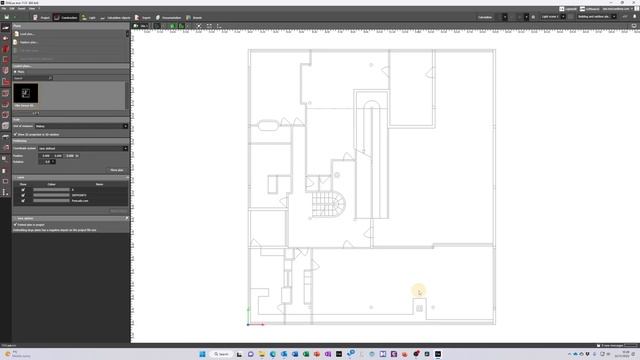Click the second link in the top-right header

click(x=590, y=9)
